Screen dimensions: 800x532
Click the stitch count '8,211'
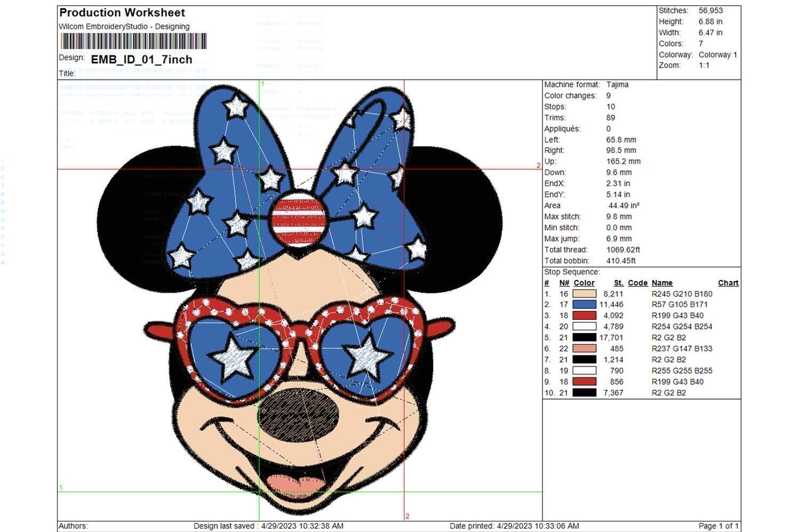613,294
